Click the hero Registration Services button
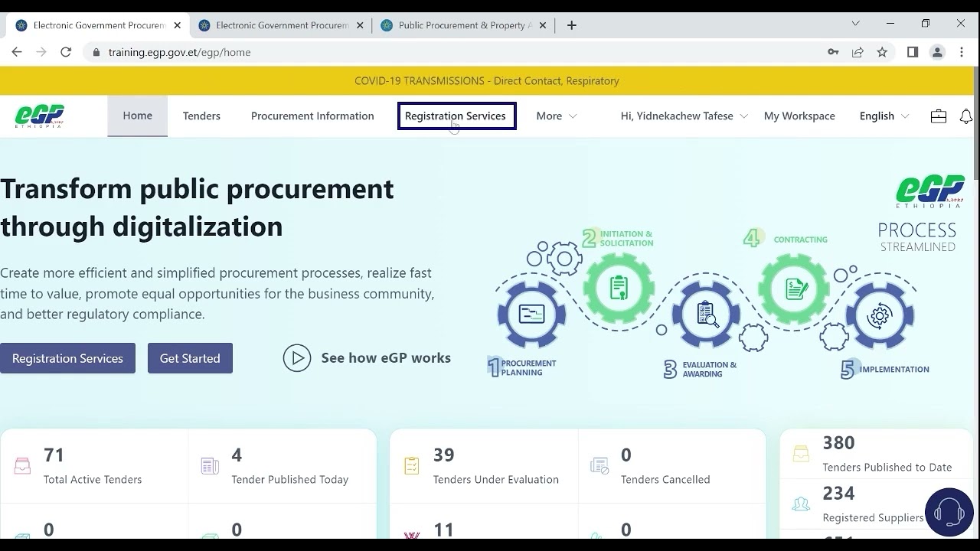 67,358
